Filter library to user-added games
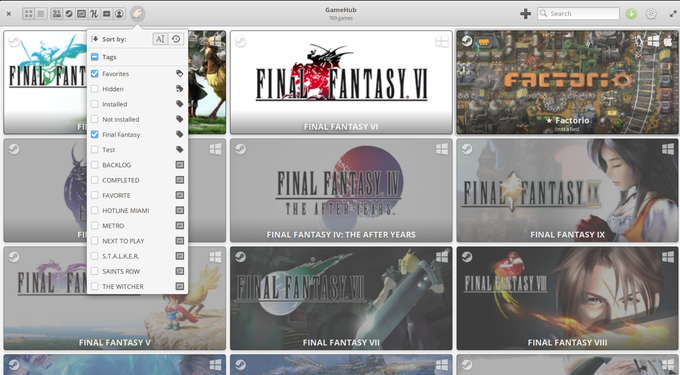This screenshot has height=375, width=680. pyautogui.click(x=119, y=14)
